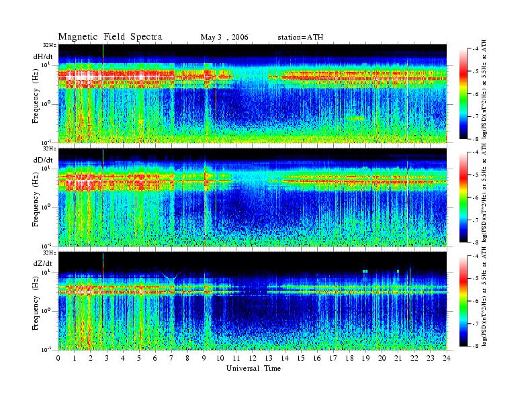Click the "32Hz" tick of the dZ/dt panel
This screenshot has height=411, width=532.
(x=50, y=253)
